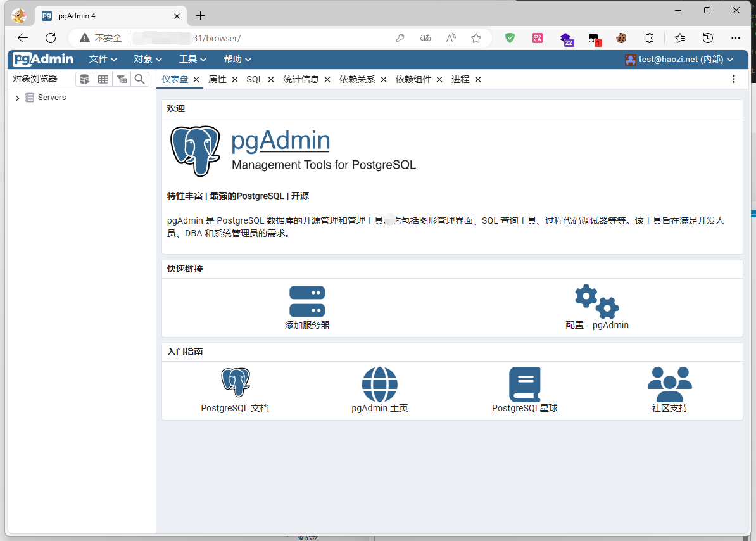The width and height of the screenshot is (756, 541).
Task: Click the browser refresh button
Action: (51, 38)
